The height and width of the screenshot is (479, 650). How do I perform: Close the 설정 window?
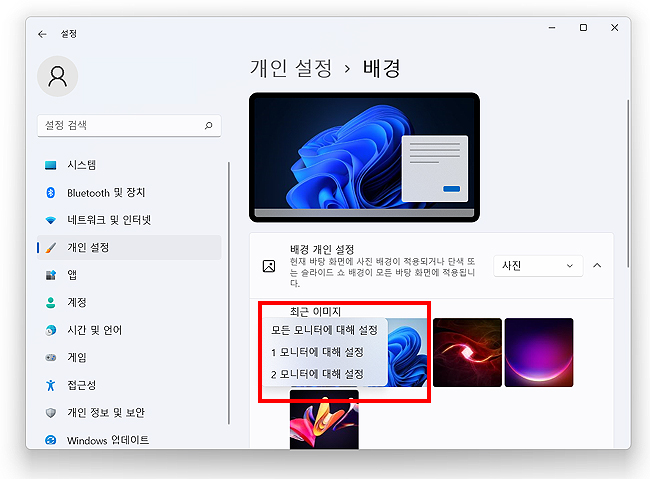tap(615, 28)
